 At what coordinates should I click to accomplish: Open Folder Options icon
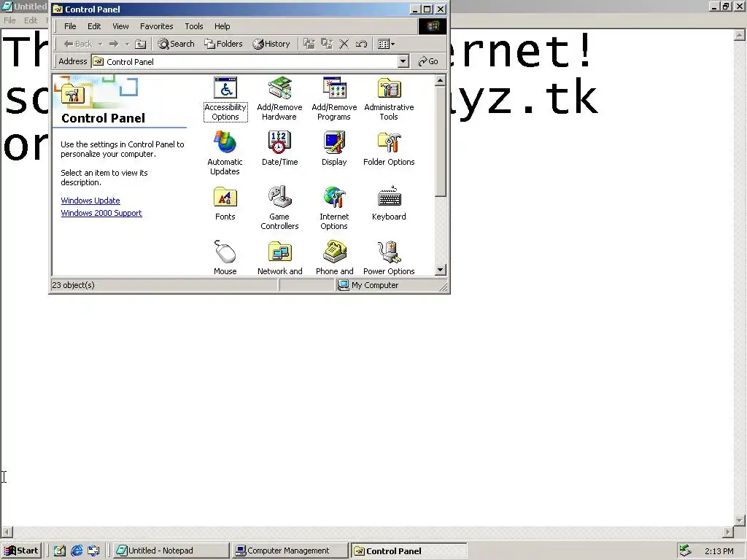click(389, 149)
